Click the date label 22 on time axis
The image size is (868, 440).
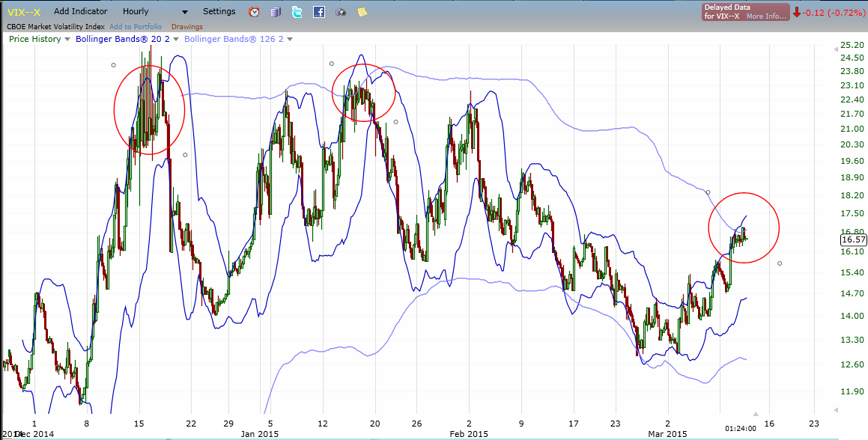[191, 424]
